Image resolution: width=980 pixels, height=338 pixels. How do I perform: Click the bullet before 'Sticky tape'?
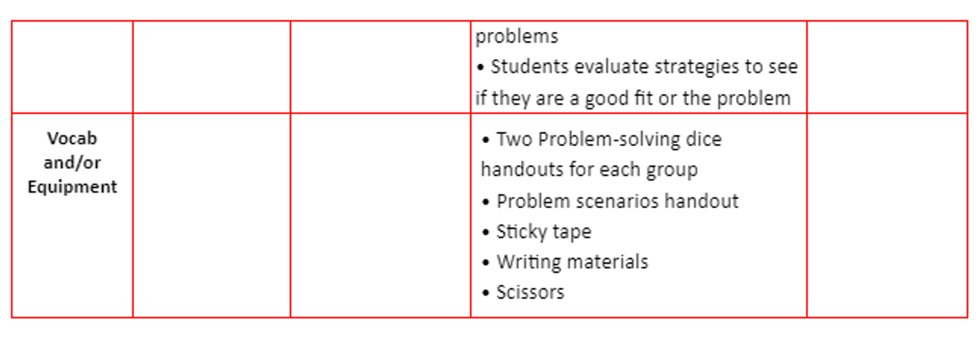coord(486,233)
